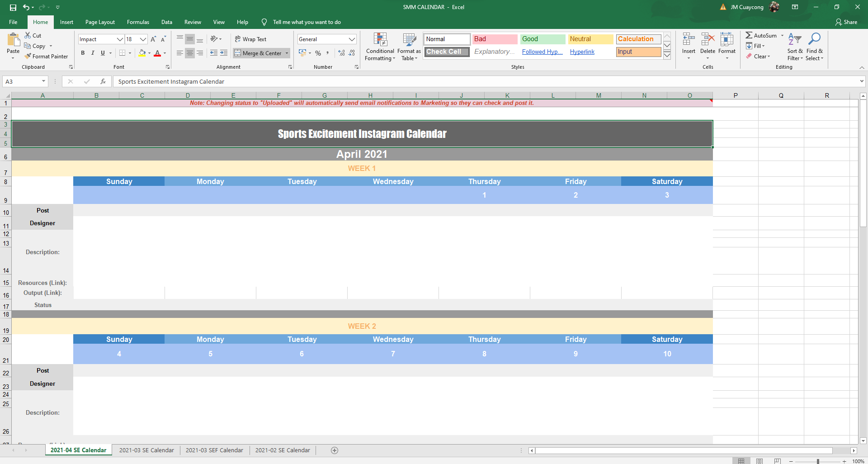Open the Format cells menu icon
This screenshot has width=868, height=464.
coord(727,39)
